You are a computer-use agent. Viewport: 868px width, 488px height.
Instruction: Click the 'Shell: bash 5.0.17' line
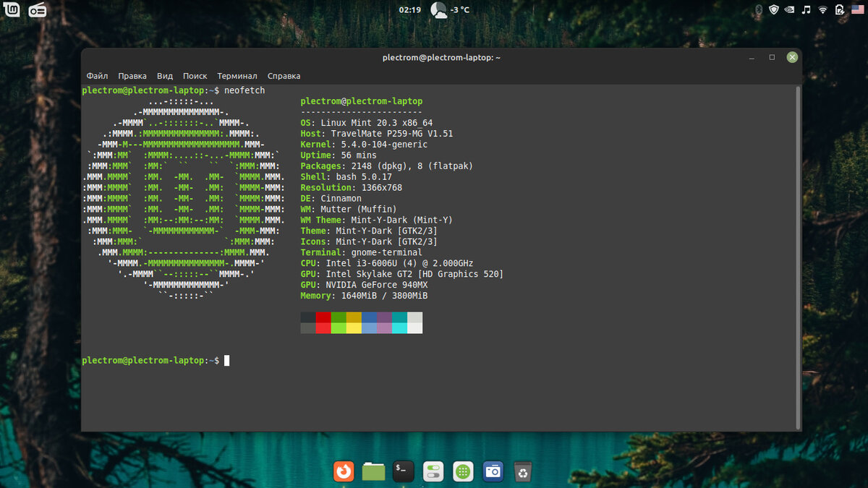pos(346,177)
